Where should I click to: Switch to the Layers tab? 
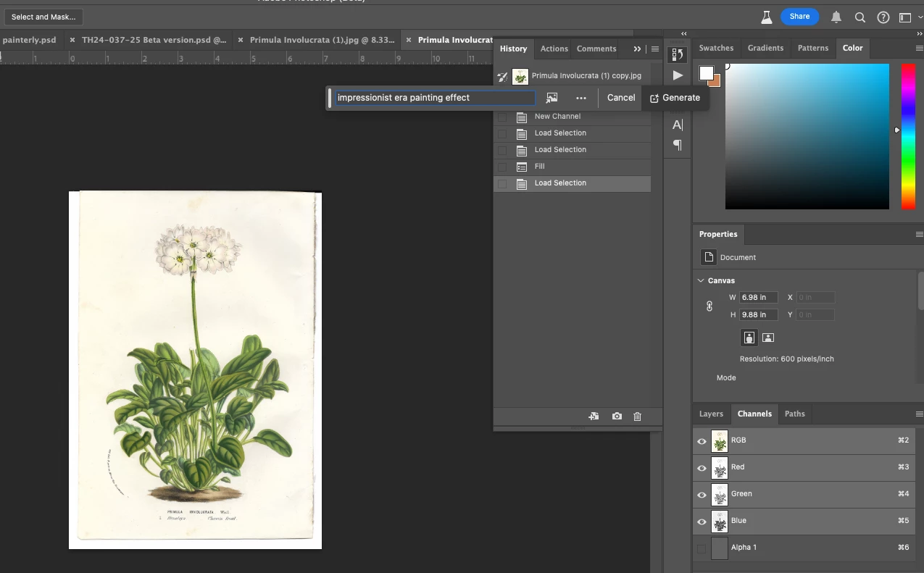click(711, 414)
